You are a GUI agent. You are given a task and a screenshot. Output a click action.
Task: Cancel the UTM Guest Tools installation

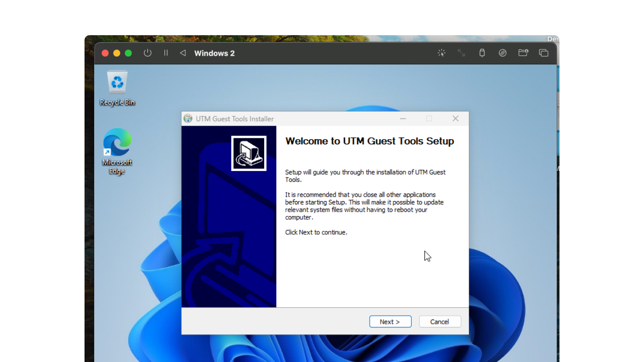click(x=440, y=321)
